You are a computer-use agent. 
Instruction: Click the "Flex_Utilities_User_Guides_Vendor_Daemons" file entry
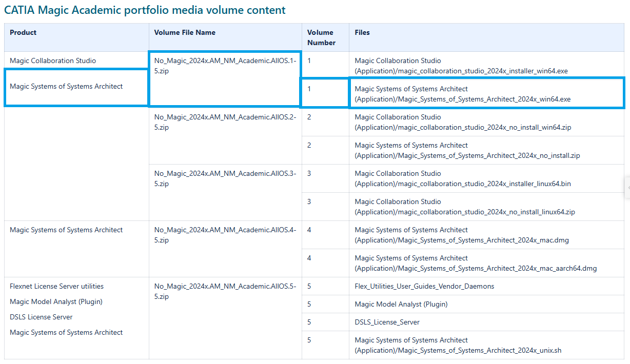[424, 286]
